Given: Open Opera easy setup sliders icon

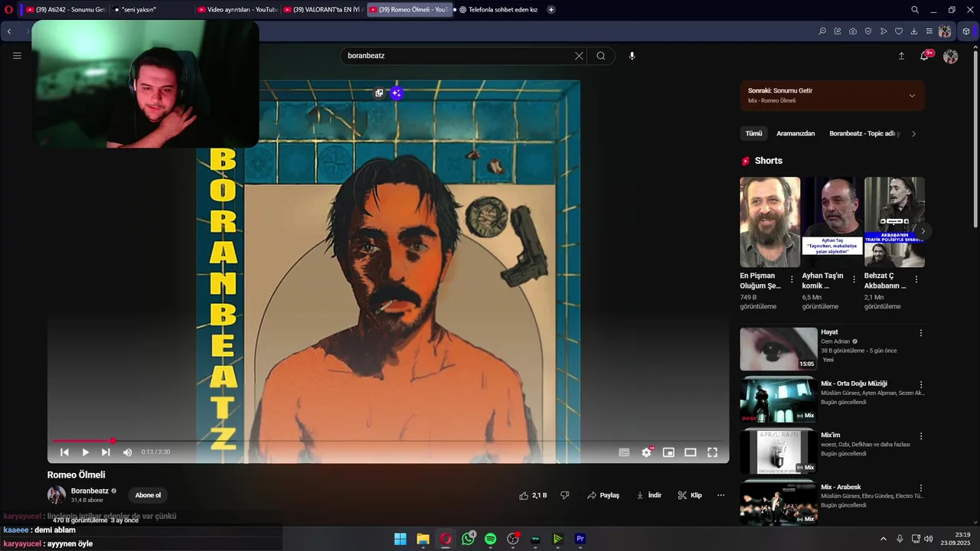Looking at the screenshot, I should click(929, 31).
